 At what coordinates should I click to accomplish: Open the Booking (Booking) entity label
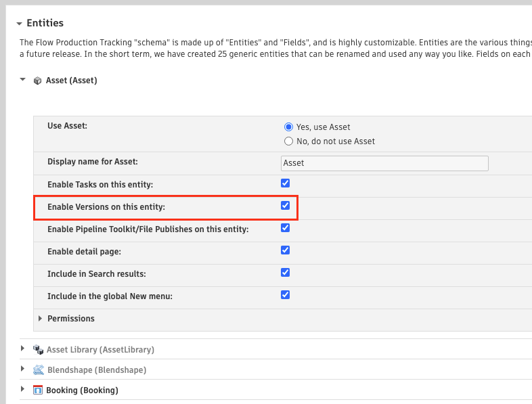(x=82, y=390)
